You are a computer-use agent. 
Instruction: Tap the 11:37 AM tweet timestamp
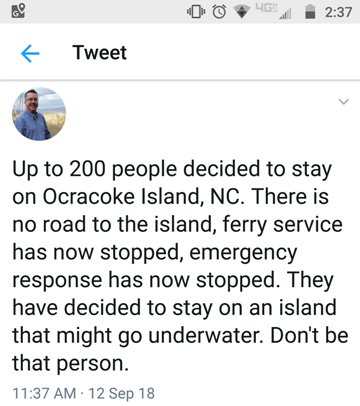[44, 393]
